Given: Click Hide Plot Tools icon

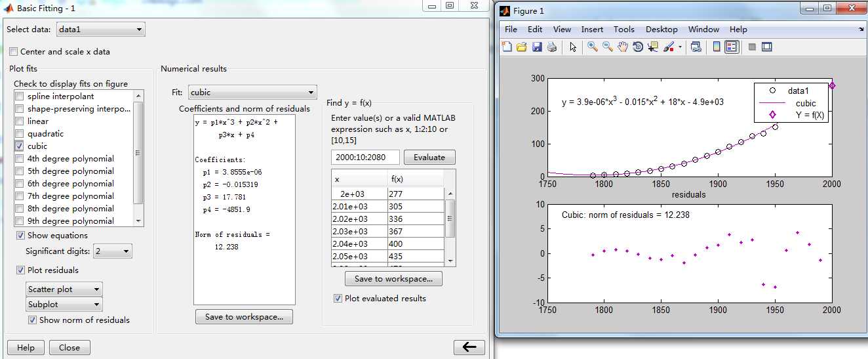Looking at the screenshot, I should click(753, 47).
